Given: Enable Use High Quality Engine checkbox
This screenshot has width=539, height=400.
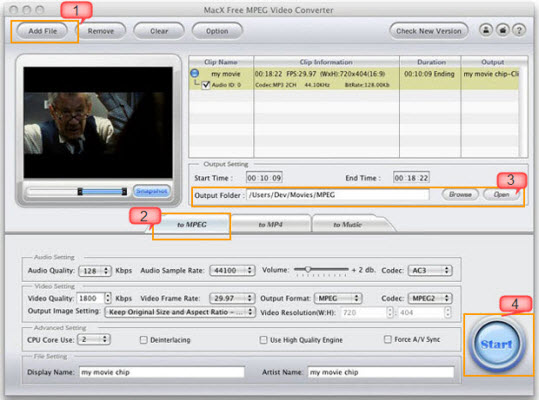Looking at the screenshot, I should (x=263, y=340).
